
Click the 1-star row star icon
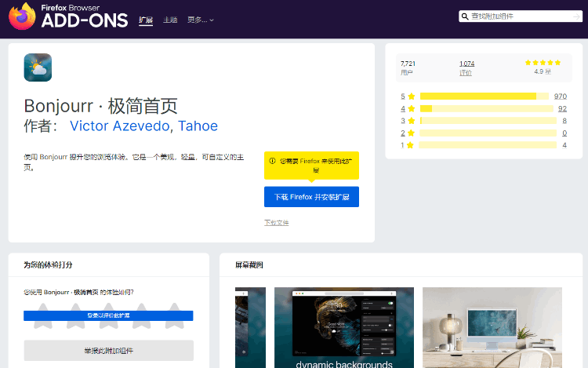(410, 145)
